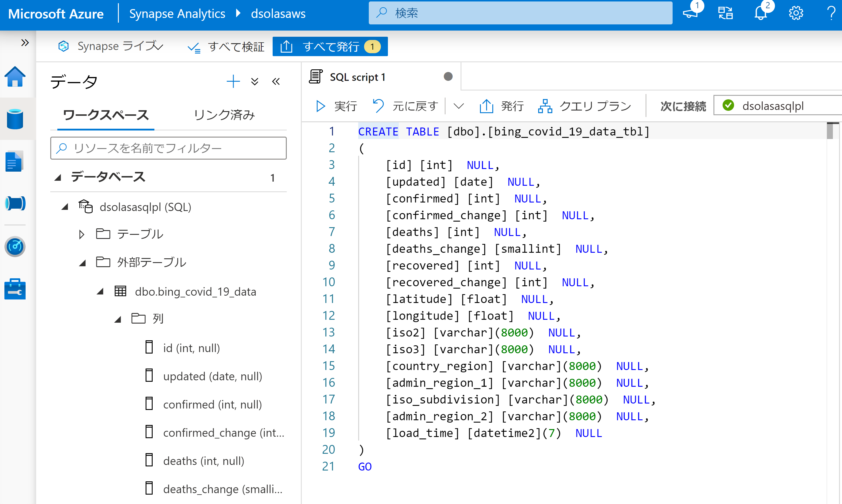
Task: Collapse the dsolasasqlpl (SQL) database node
Action: [65, 207]
